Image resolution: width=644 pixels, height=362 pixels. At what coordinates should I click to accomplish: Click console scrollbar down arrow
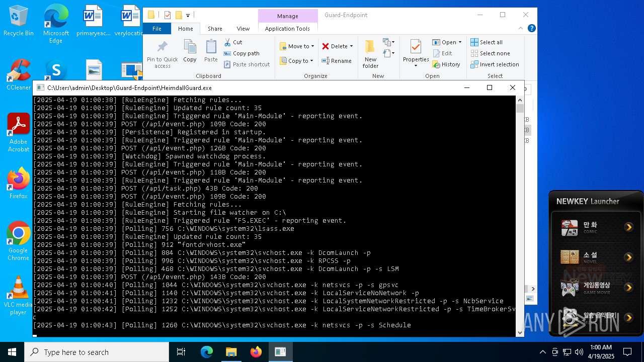(x=520, y=332)
